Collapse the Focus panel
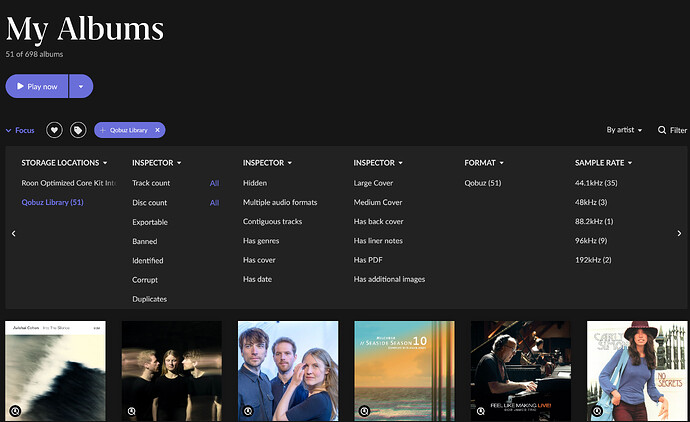Viewport: 690px width, 422px height. pos(20,130)
